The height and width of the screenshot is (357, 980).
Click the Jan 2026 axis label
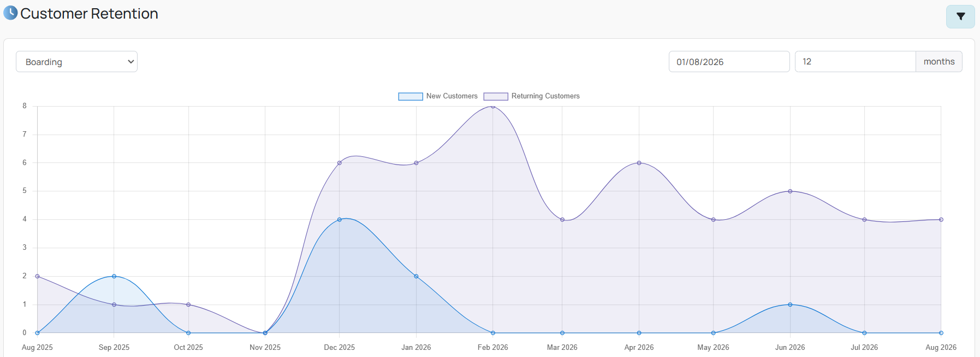[x=416, y=348]
